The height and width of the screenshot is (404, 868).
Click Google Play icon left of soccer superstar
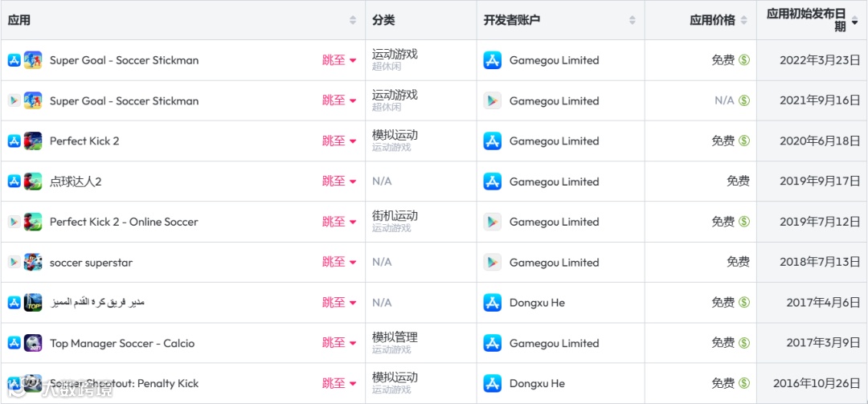pyautogui.click(x=14, y=263)
